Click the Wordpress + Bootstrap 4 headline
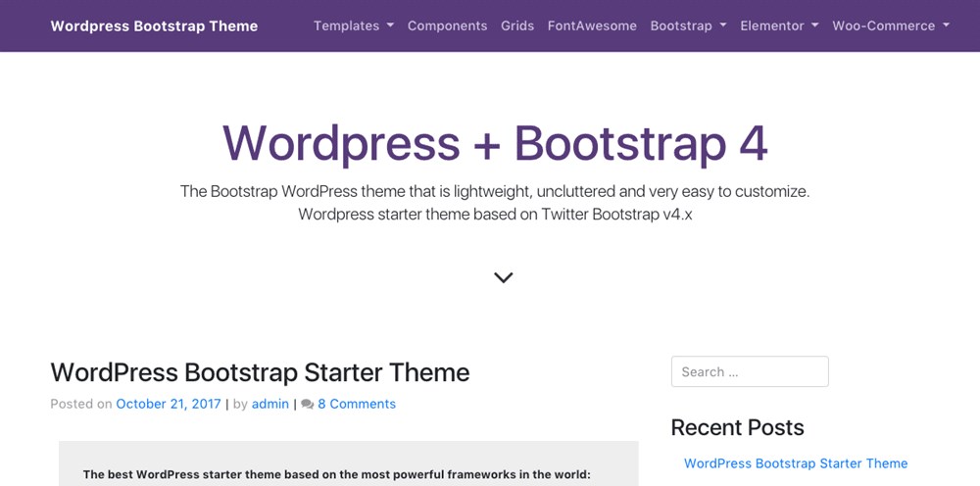Image resolution: width=980 pixels, height=486 pixels. [495, 143]
